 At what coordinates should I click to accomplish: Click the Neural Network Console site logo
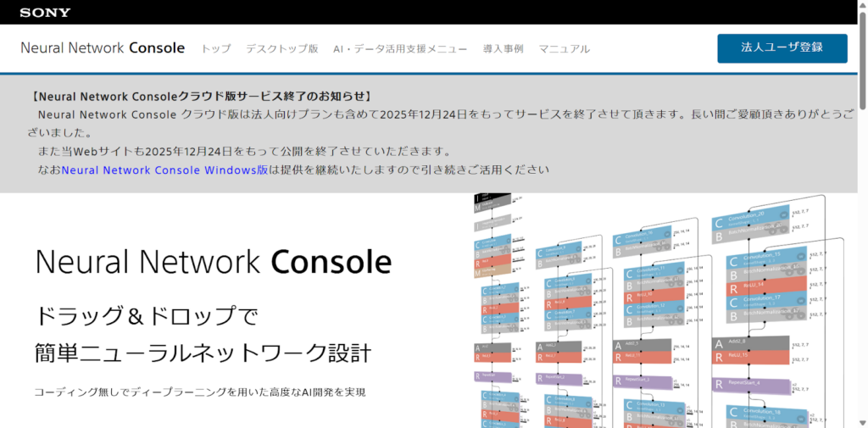coord(103,48)
